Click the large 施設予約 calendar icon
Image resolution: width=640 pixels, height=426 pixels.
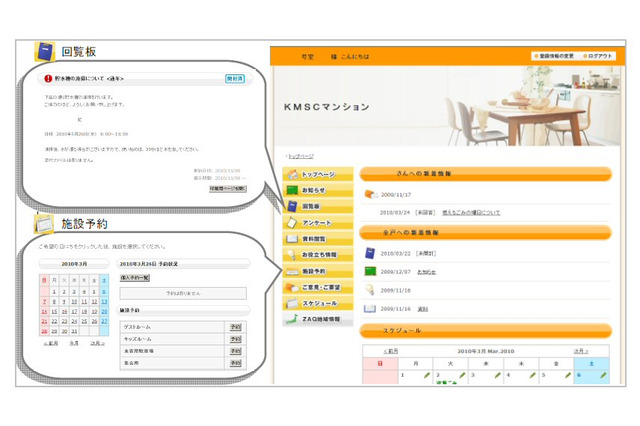point(44,224)
